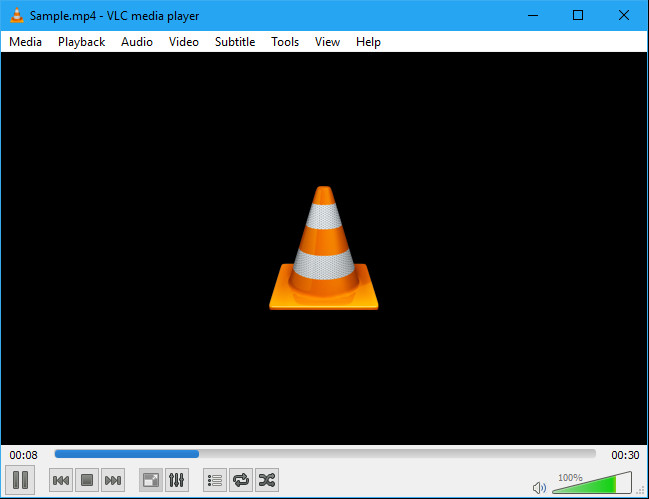Show extended settings and effects panel

[x=177, y=480]
